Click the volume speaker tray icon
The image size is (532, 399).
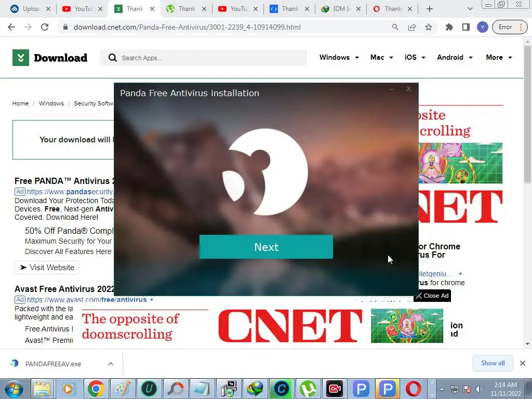click(480, 389)
